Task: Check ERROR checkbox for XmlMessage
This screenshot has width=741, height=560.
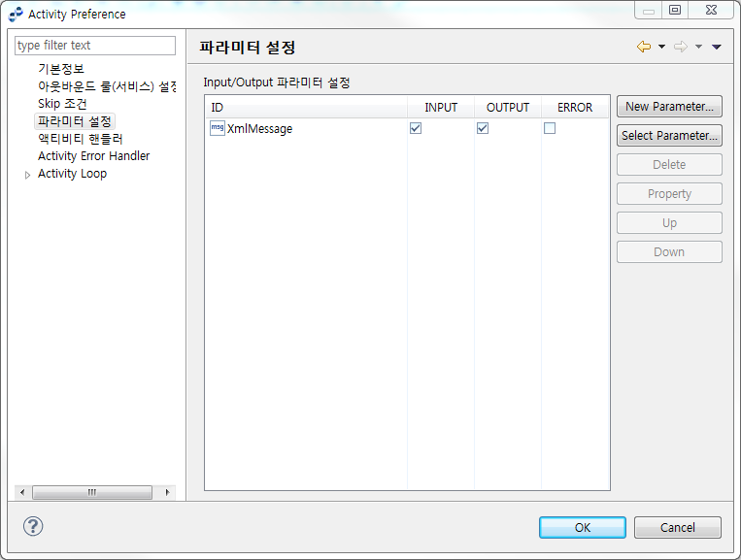Action: coord(550,128)
